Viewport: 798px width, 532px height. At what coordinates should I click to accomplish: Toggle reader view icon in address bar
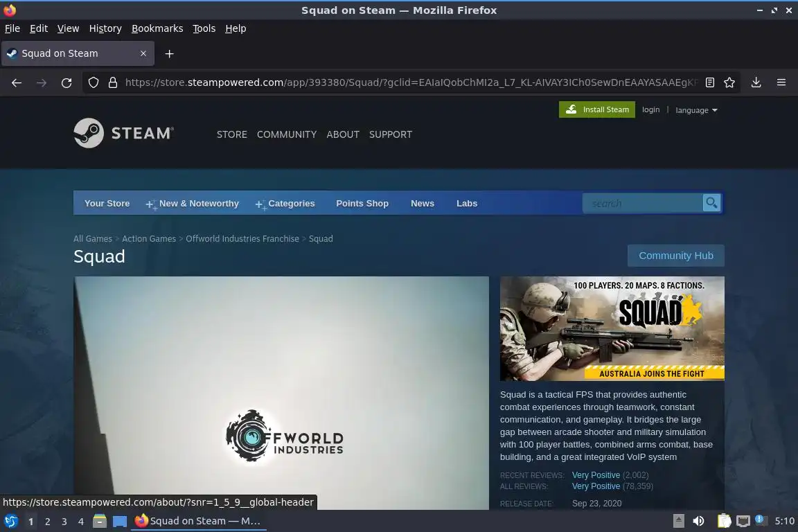pos(710,82)
